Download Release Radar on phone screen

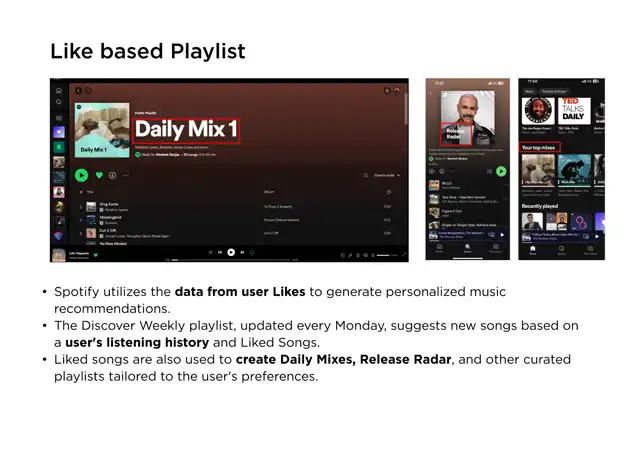click(442, 171)
